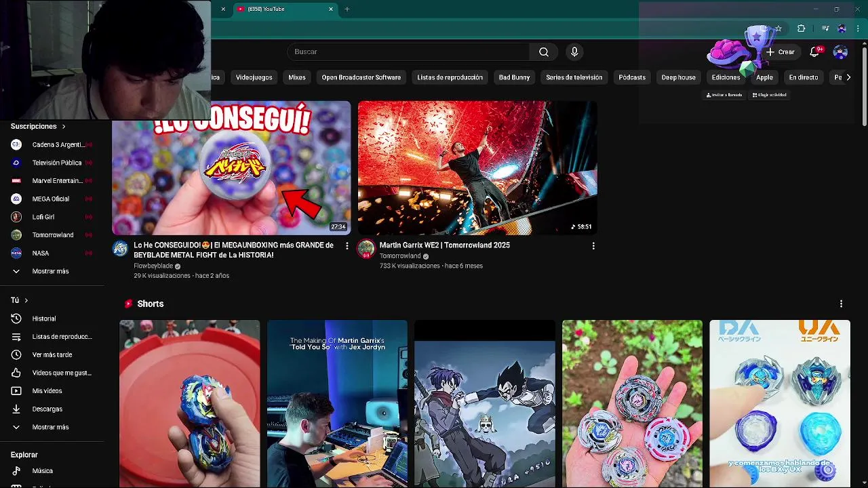Open NASA subscription channel
868x488 pixels.
pyautogui.click(x=52, y=253)
